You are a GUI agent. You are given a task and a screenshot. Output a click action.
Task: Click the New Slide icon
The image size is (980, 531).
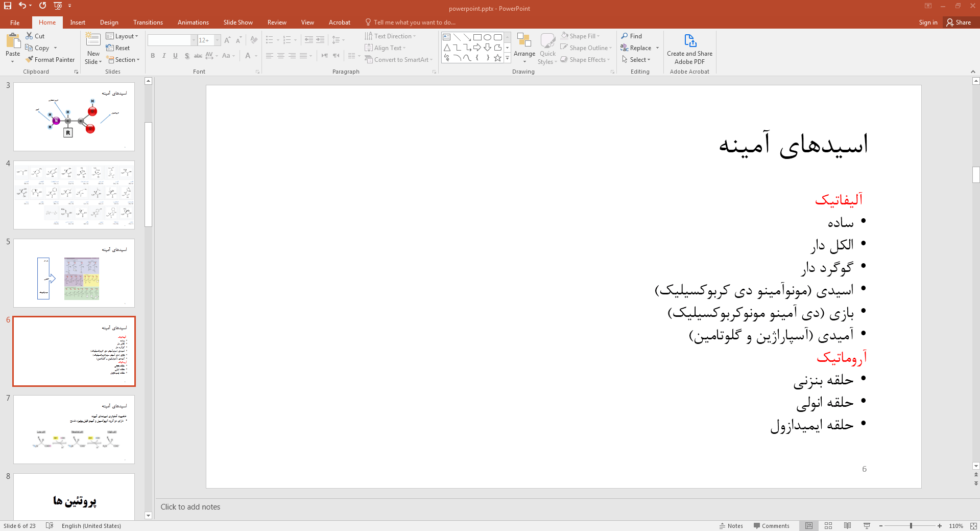(93, 41)
